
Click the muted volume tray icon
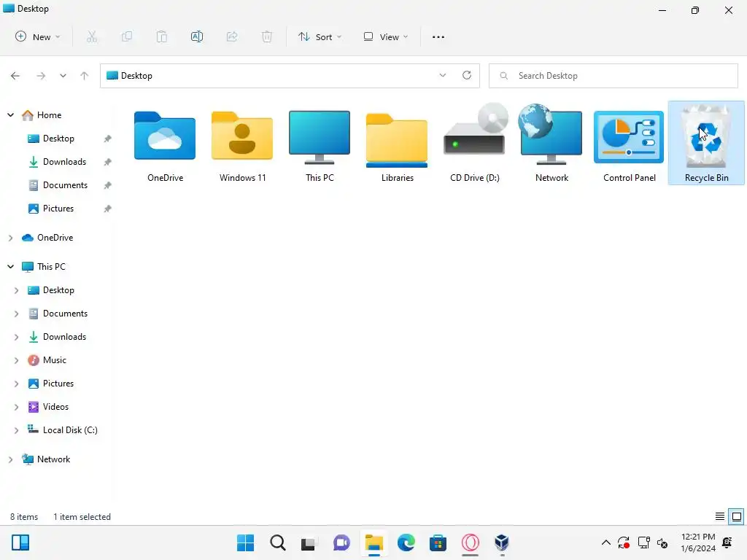(662, 542)
